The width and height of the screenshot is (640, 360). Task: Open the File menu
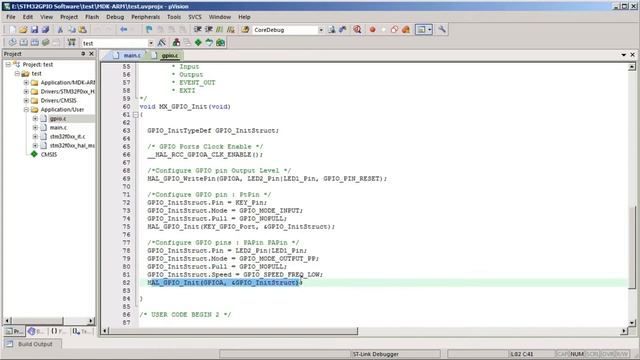coord(11,17)
